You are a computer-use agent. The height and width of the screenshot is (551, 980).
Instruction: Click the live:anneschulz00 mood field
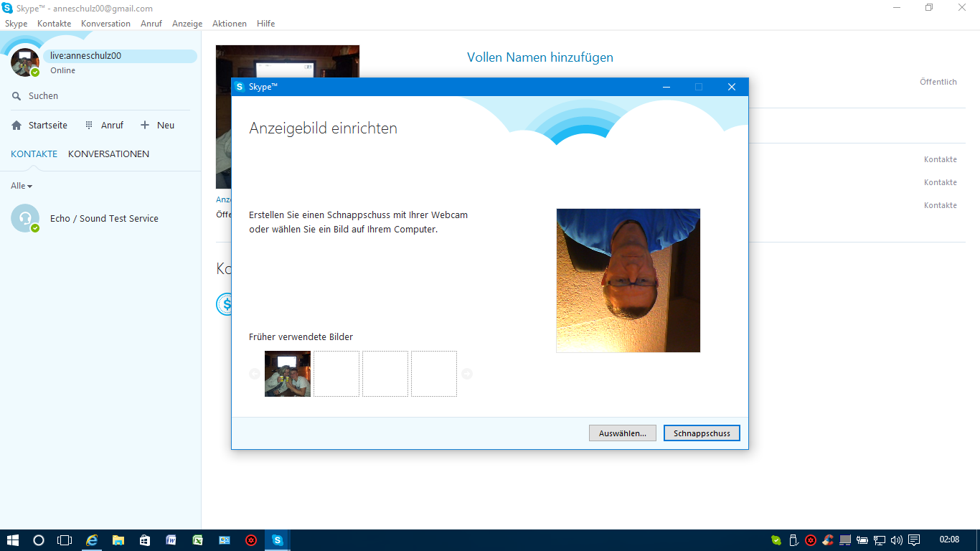point(120,56)
